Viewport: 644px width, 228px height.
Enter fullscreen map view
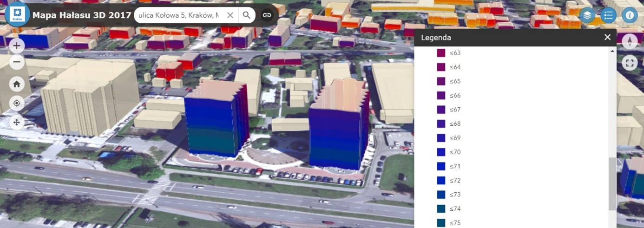[630, 63]
